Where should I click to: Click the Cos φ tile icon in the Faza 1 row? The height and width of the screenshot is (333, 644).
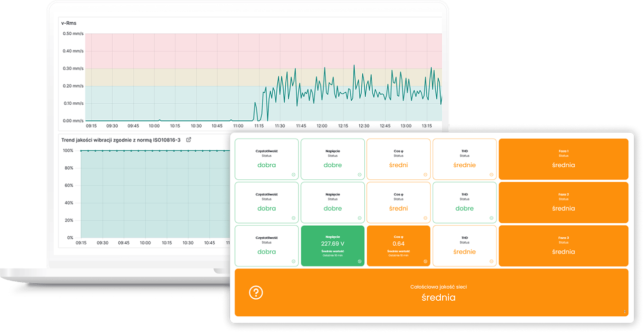click(425, 175)
